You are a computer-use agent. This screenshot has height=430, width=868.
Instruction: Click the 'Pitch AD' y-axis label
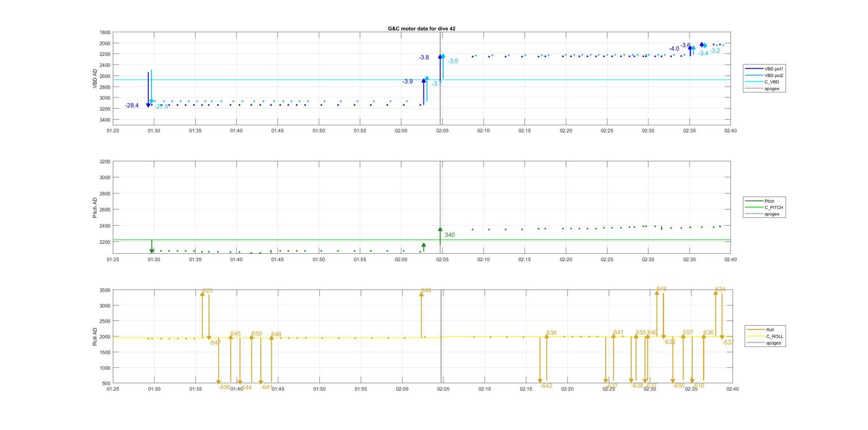click(x=95, y=206)
